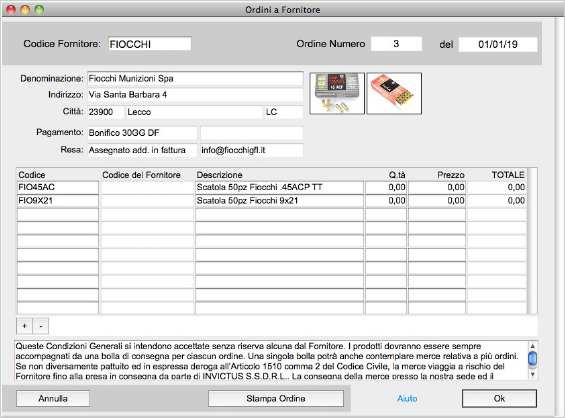Image resolution: width=565 pixels, height=418 pixels.
Task: Close the Ordini a Fornitore window
Action: point(11,10)
